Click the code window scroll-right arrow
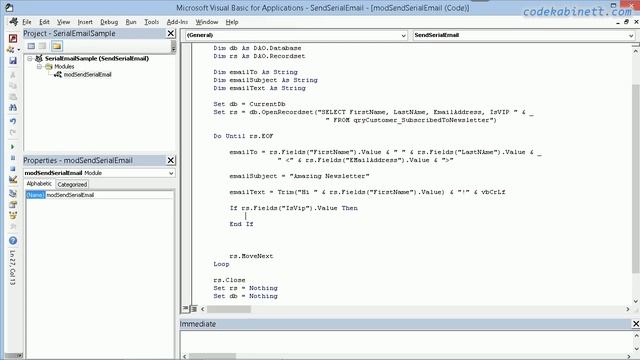640x360 pixels. 628,309
